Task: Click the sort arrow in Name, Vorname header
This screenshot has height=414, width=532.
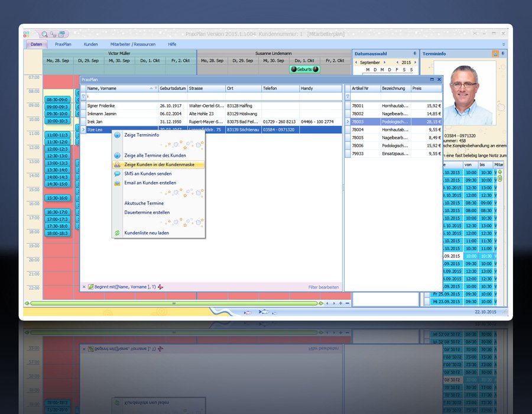Action: click(x=151, y=88)
